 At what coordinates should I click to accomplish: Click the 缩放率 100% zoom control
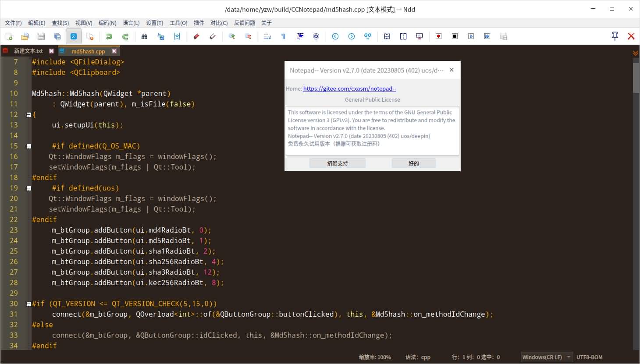(375, 357)
